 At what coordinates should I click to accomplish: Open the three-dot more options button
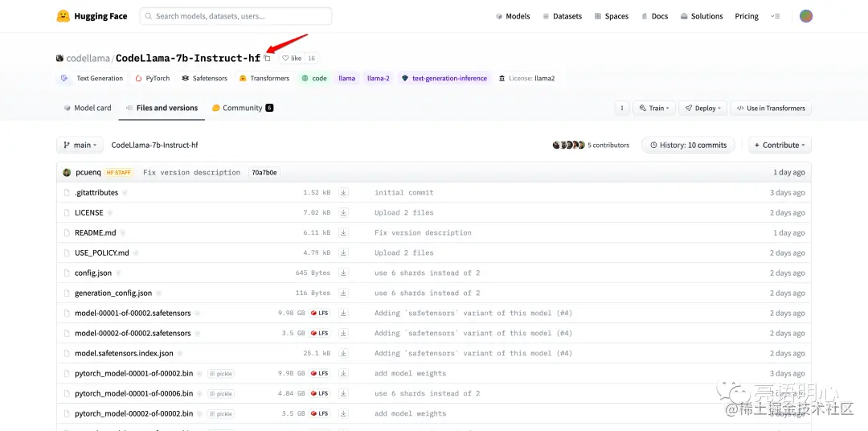point(622,108)
